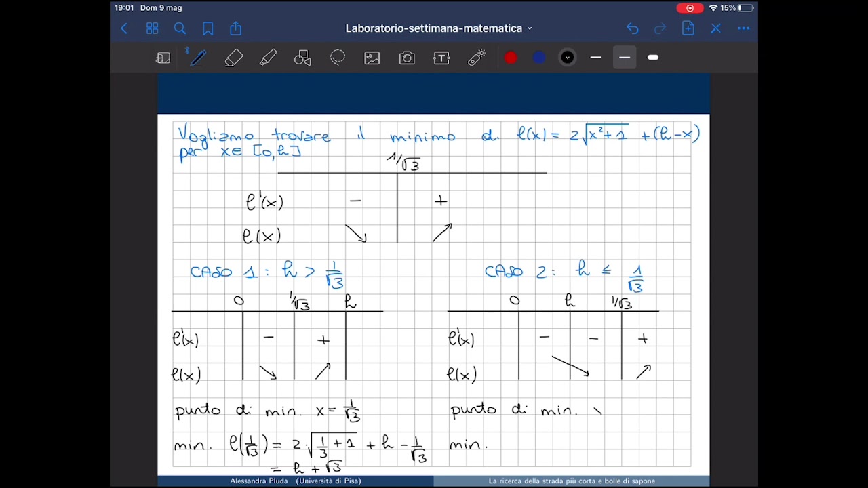Select the Highlighter tool
868x488 pixels.
[x=268, y=58]
